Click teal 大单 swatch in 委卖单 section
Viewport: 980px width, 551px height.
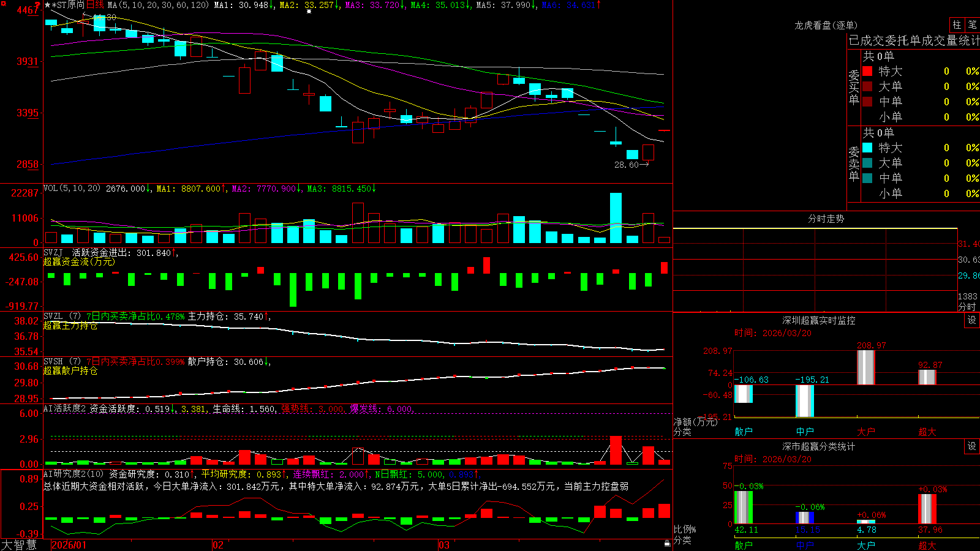867,163
